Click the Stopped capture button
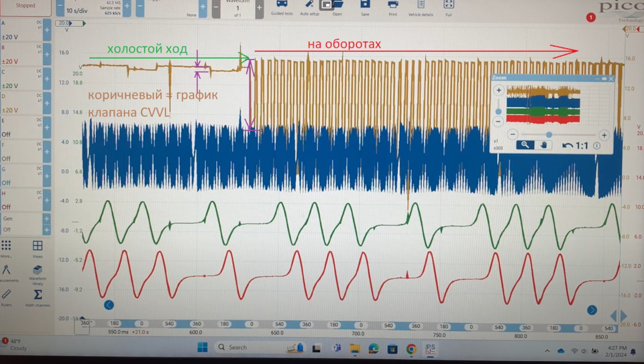This screenshot has width=644, height=364. point(25,6)
